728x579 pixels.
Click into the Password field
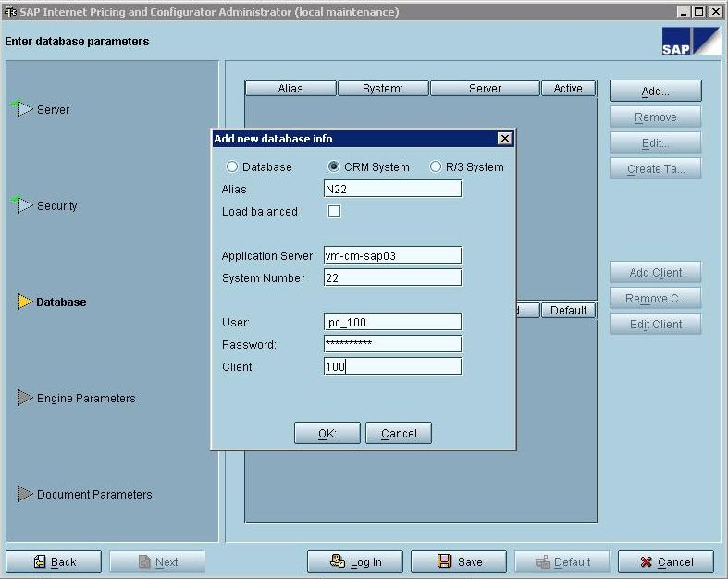[392, 344]
